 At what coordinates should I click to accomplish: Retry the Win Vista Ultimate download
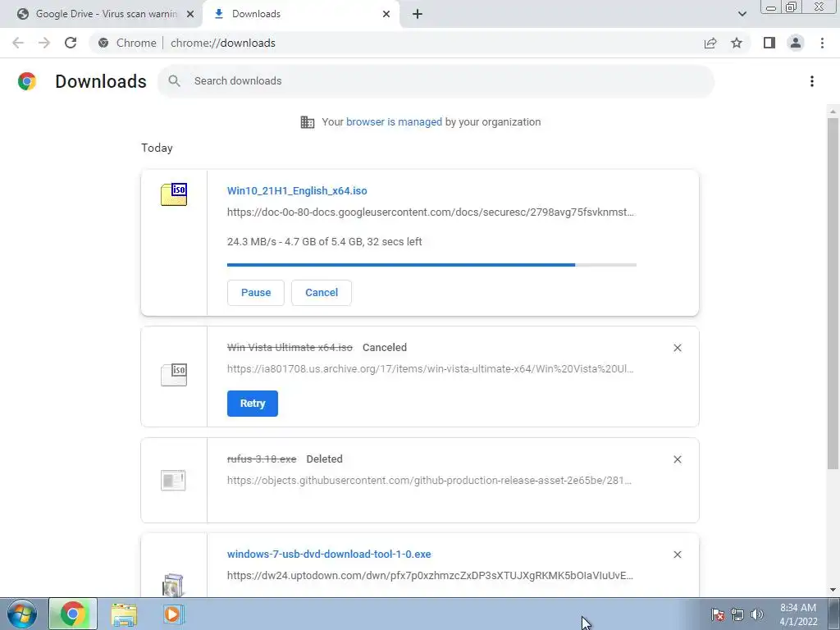[x=253, y=404]
